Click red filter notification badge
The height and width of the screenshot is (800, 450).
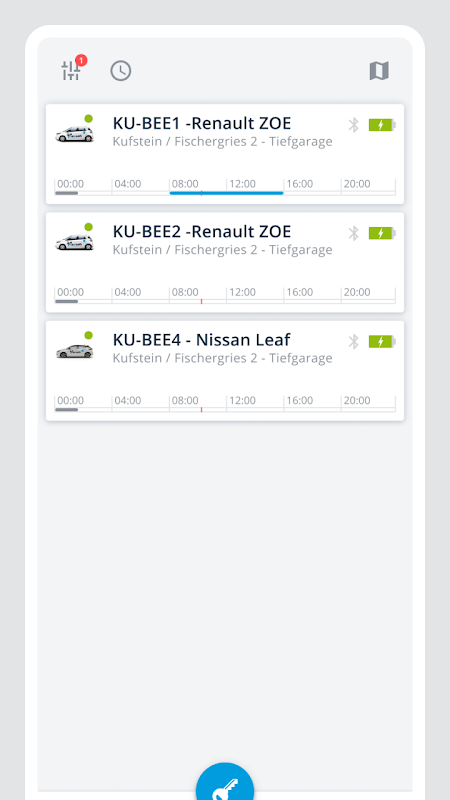(81, 61)
